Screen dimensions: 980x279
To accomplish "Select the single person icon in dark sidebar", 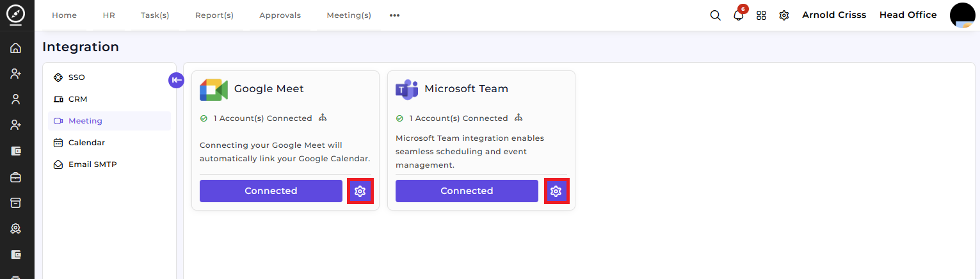I will 16,99.
